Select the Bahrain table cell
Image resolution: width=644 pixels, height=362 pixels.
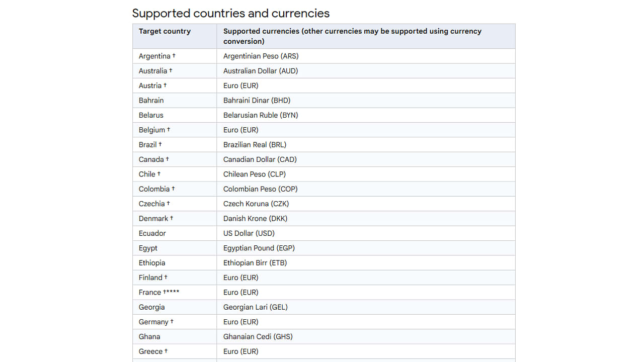point(175,100)
